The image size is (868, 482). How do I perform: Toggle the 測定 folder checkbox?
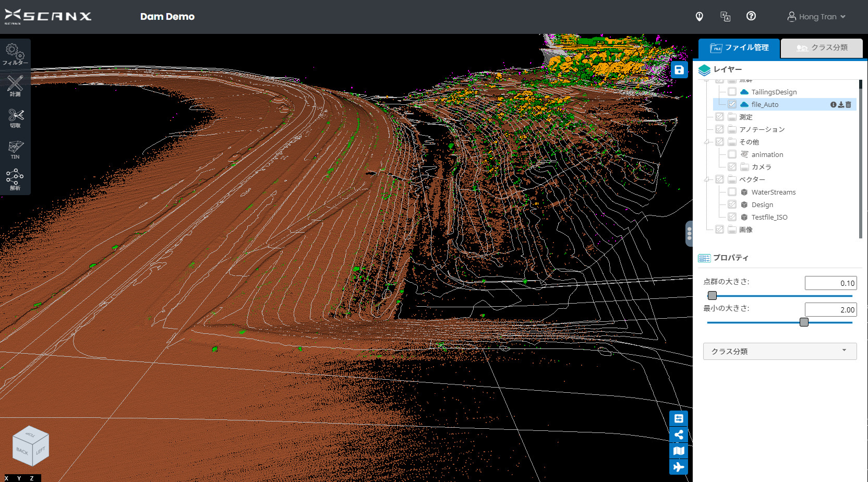click(720, 117)
